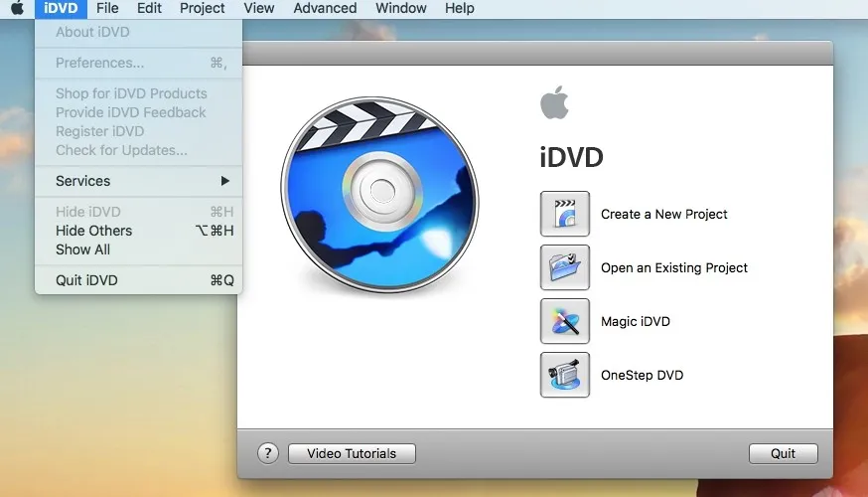Click the OneStep DVD camcorder icon
The height and width of the screenshot is (497, 868).
pos(565,375)
